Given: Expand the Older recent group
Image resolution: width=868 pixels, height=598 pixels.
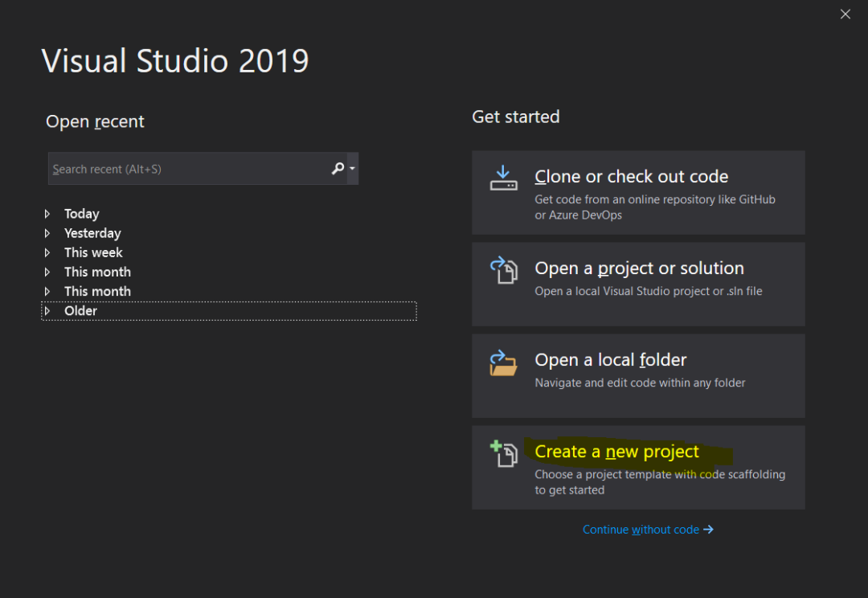Looking at the screenshot, I should [47, 311].
